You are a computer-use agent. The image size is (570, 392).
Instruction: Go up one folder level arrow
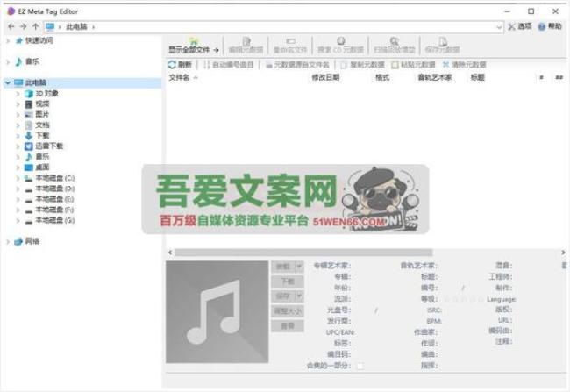35,26
